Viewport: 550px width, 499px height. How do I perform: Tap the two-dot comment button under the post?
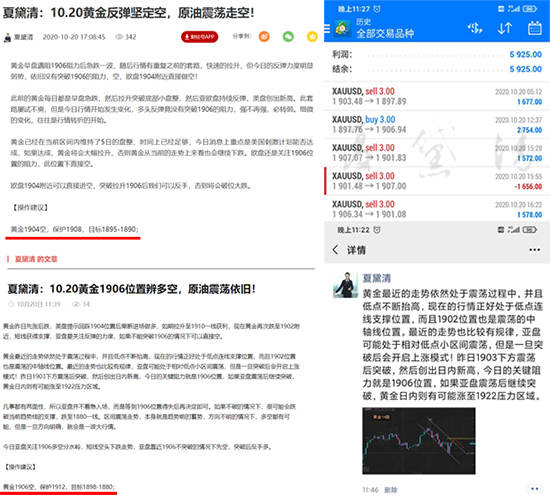(x=535, y=489)
